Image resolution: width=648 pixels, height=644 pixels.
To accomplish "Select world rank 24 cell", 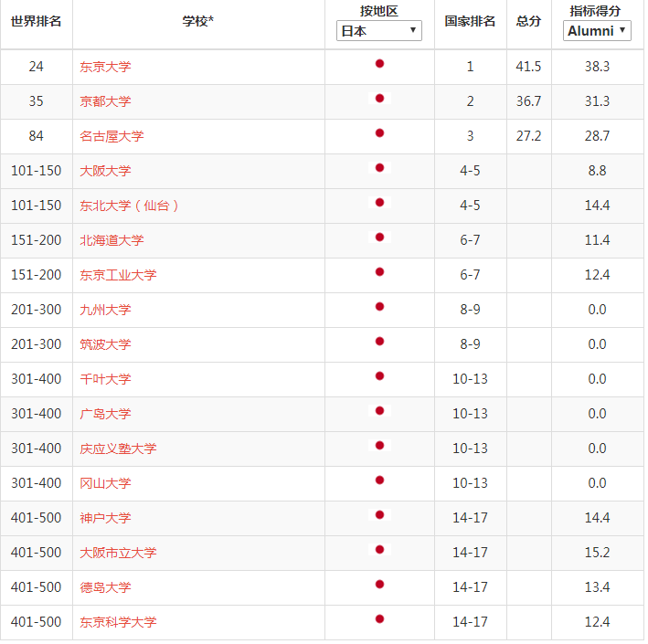I will pos(37,67).
